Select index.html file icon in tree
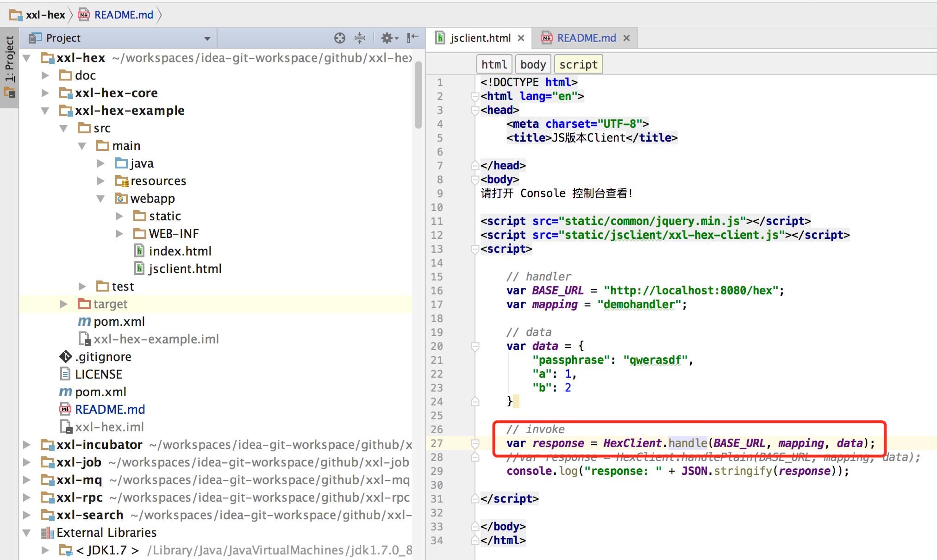937x560 pixels. pyautogui.click(x=139, y=251)
